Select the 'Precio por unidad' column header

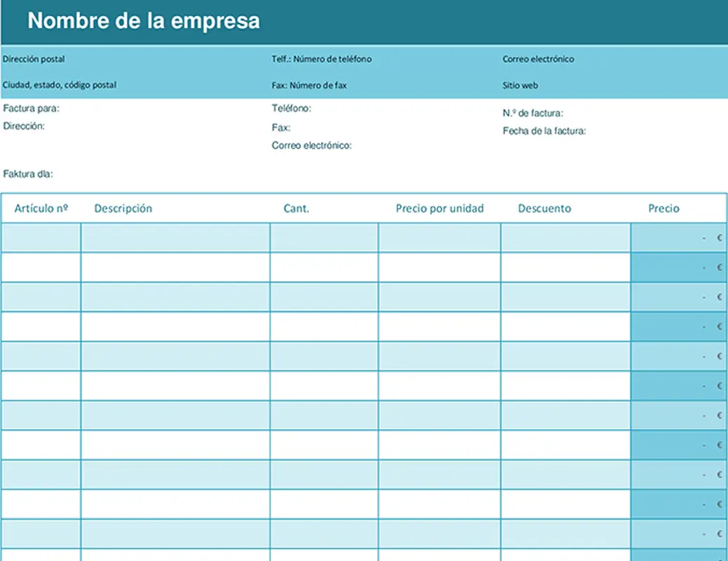tap(440, 208)
